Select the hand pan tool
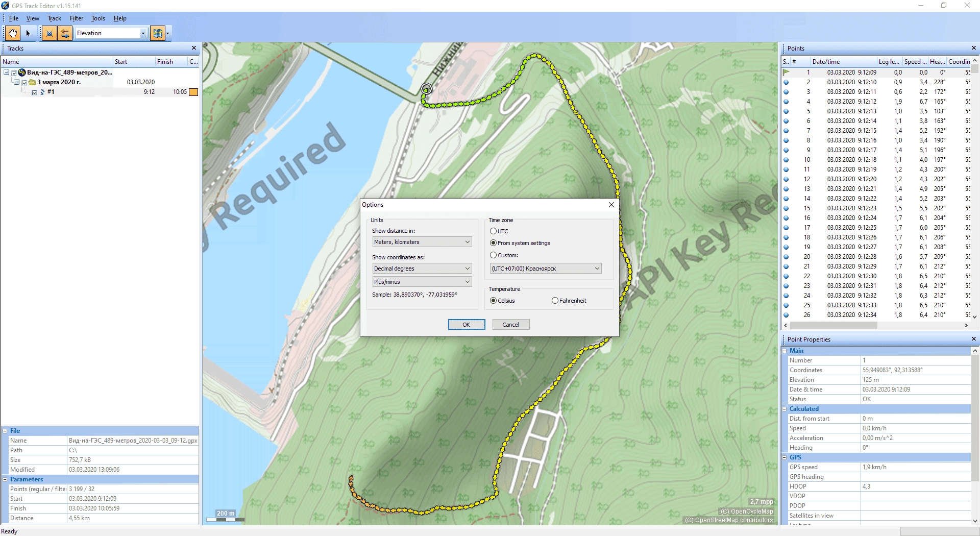The height and width of the screenshot is (536, 980). coord(12,33)
